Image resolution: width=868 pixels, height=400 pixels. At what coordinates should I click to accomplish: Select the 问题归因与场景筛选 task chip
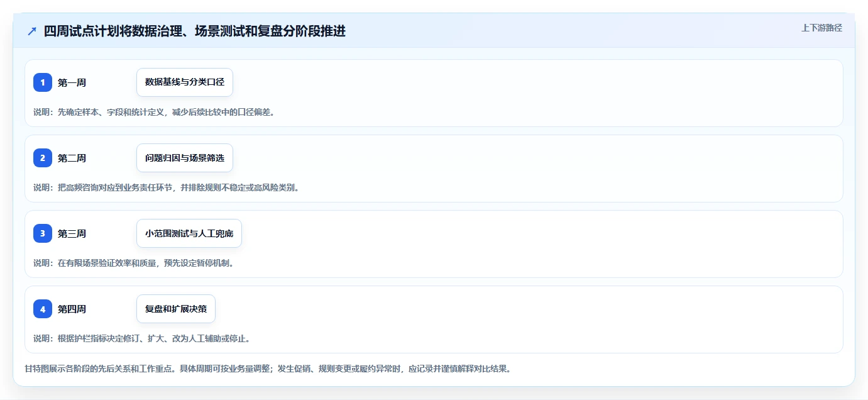(185, 158)
